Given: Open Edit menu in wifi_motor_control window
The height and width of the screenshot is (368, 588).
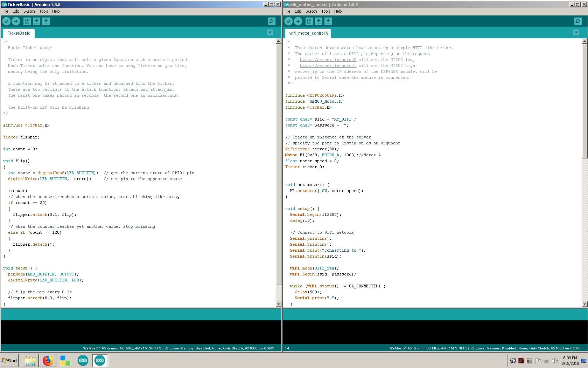Looking at the screenshot, I should (298, 11).
